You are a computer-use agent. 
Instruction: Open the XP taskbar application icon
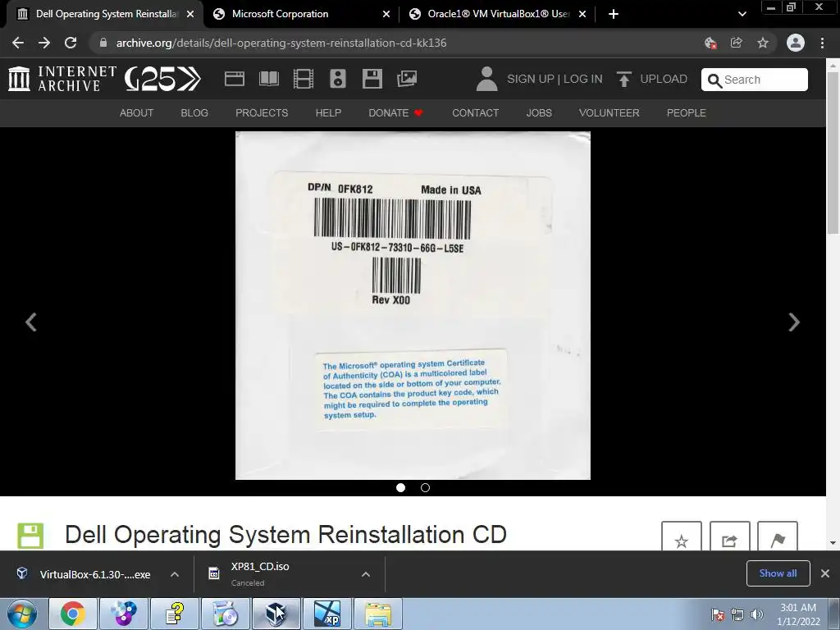point(327,614)
